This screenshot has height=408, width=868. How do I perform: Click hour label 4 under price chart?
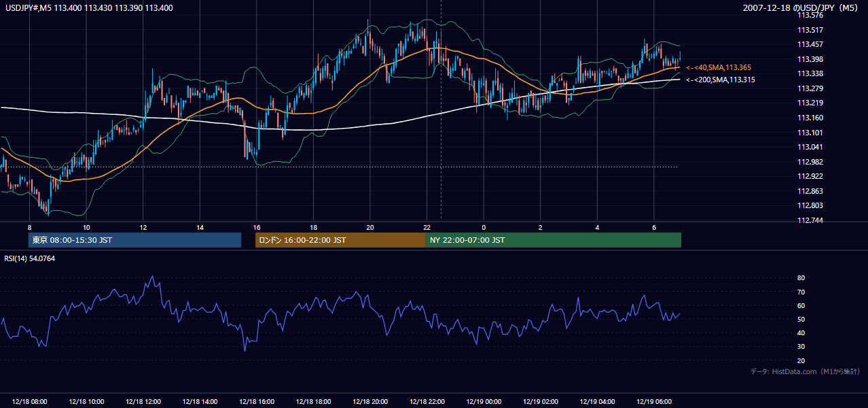coord(597,227)
